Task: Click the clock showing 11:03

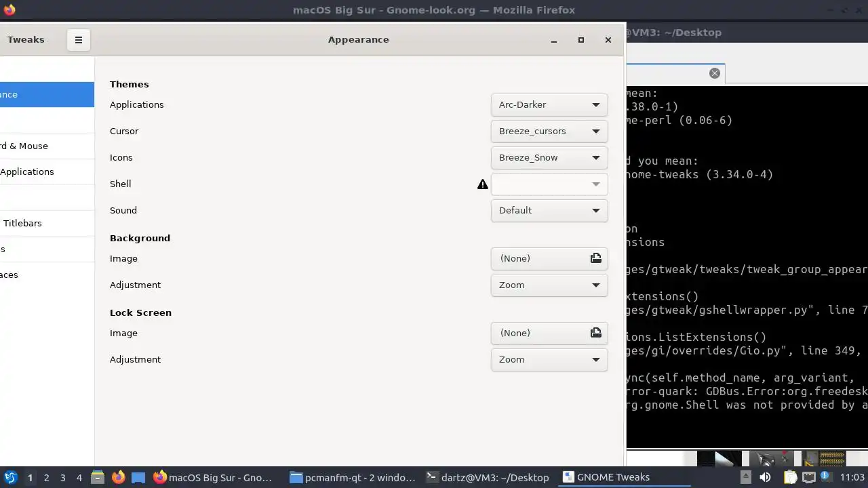Action: click(x=852, y=477)
